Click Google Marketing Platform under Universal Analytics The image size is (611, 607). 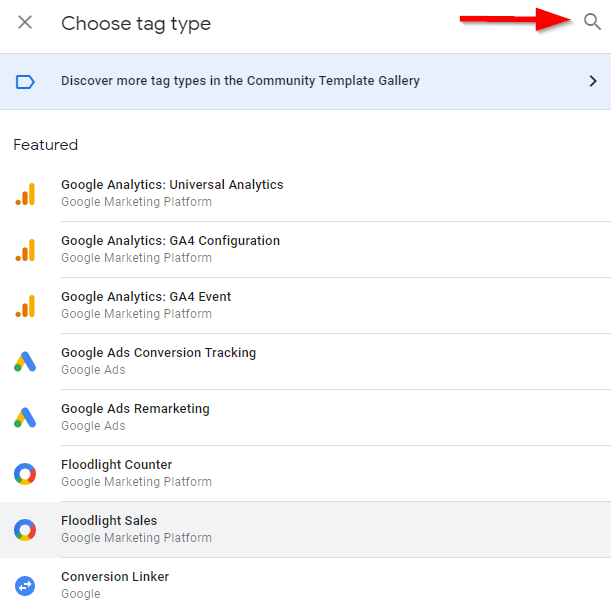136,202
